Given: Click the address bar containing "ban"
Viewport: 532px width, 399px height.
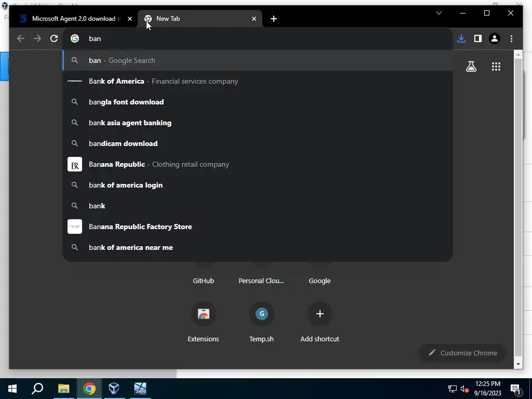Looking at the screenshot, I should (258, 38).
